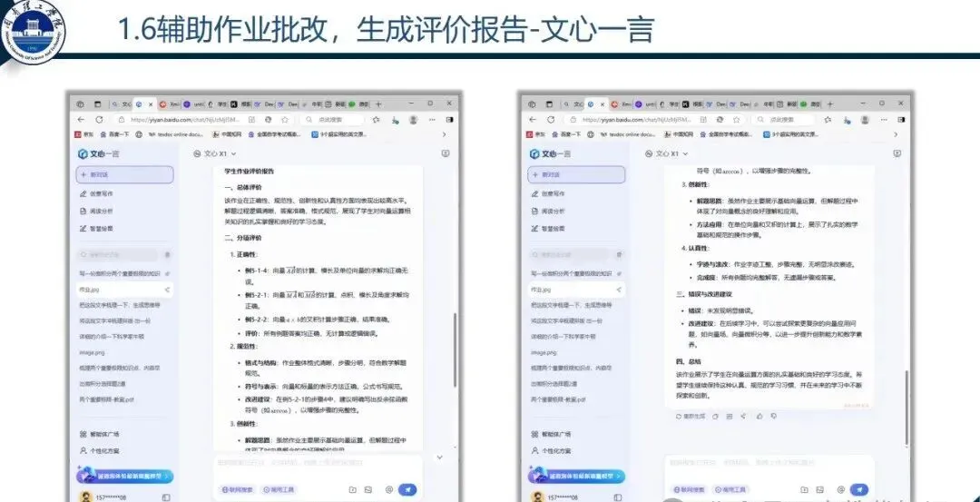
Task: Click thumbs-down icon under right window reply
Action: (774, 416)
